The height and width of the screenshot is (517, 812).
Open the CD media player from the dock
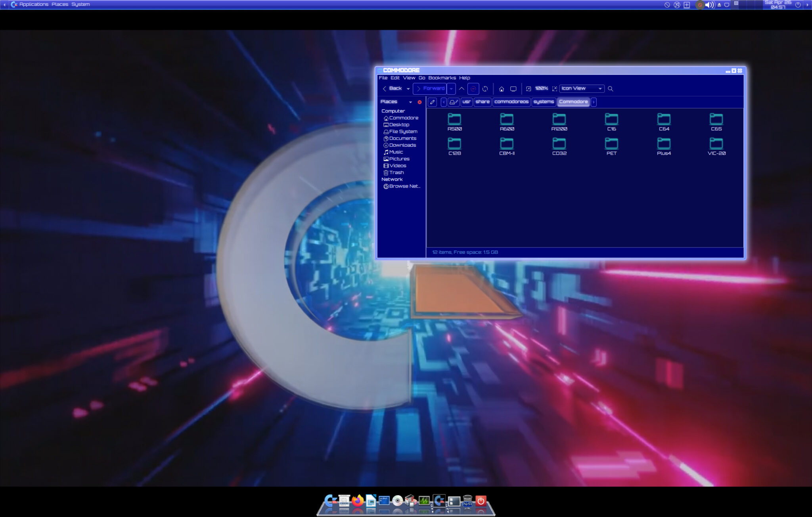(x=397, y=501)
